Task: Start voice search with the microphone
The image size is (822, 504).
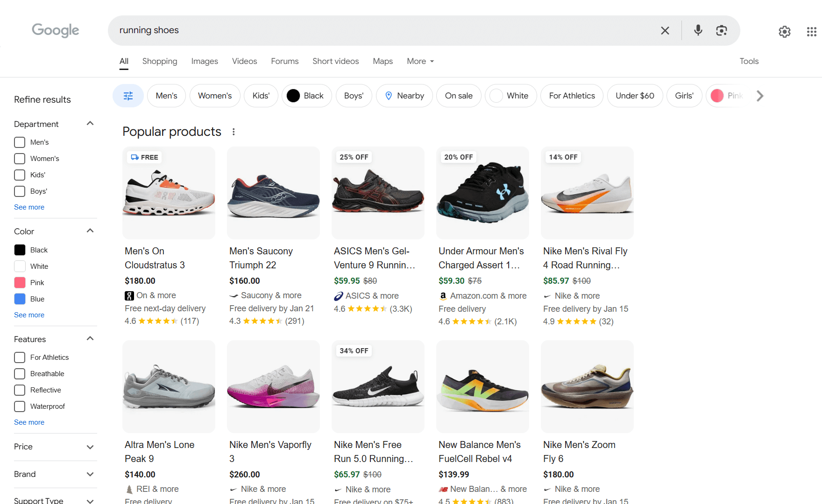Action: click(x=698, y=30)
